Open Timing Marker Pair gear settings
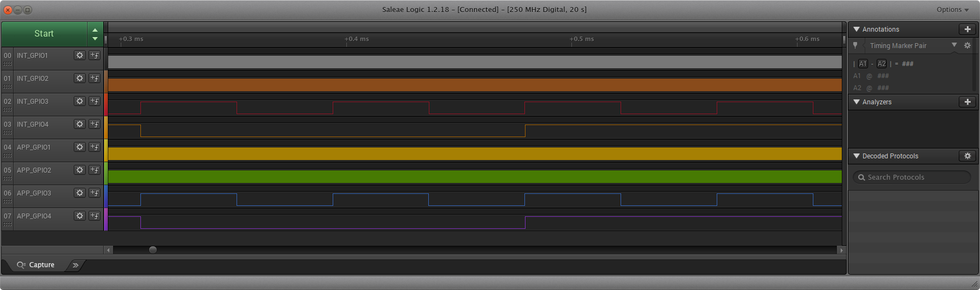 pos(967,46)
